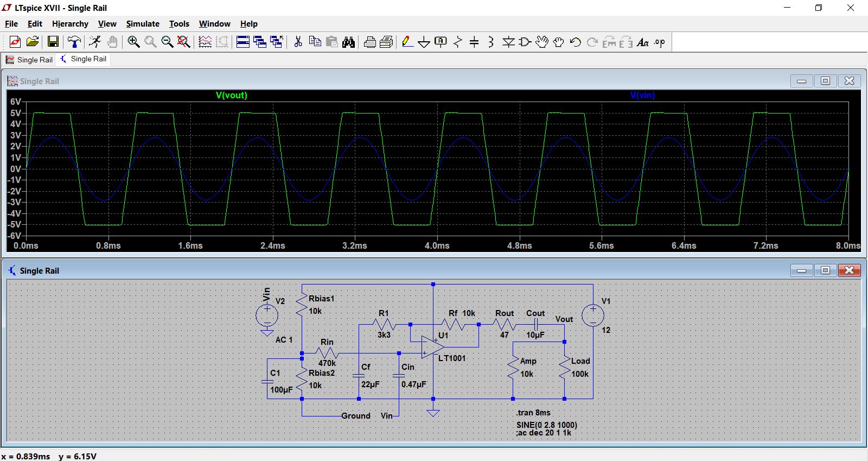Screen dimensions: 868x461
Task: Click the SPICE directive .op icon
Action: [660, 42]
